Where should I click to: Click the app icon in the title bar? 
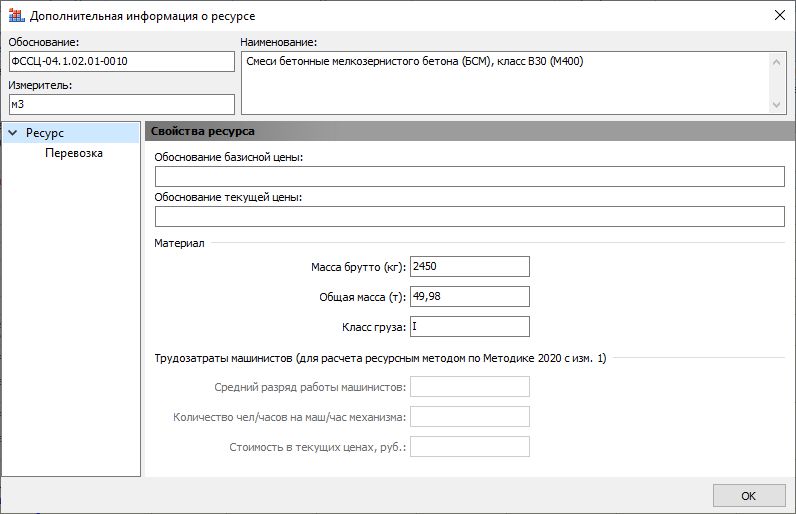(16, 16)
